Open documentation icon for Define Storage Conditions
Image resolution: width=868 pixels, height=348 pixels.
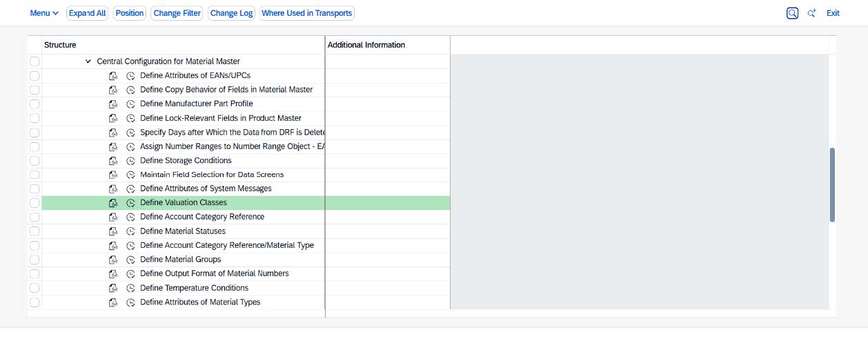point(114,161)
